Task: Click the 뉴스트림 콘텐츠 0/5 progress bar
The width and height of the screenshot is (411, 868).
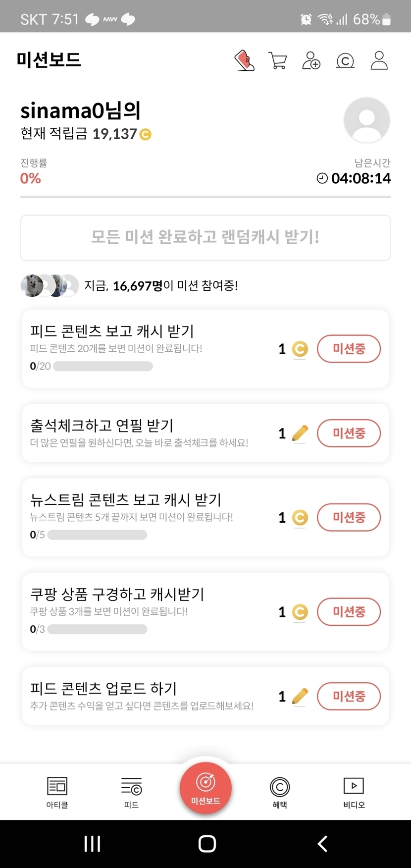Action: click(x=97, y=535)
